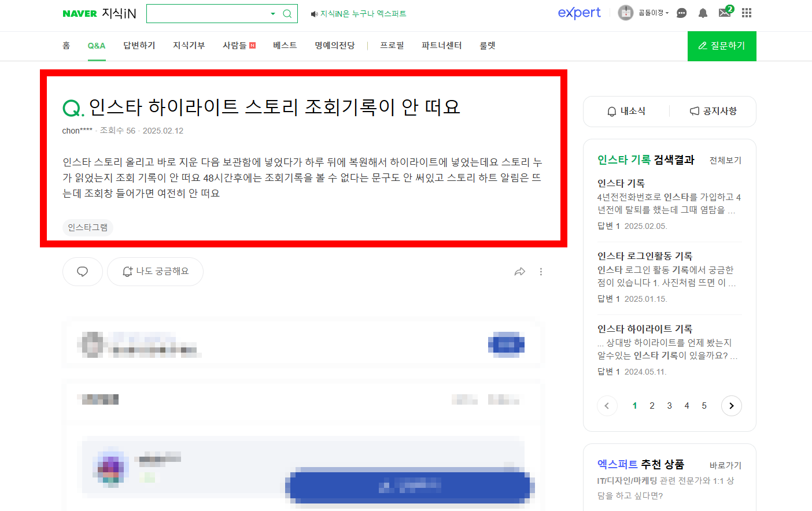812x511 pixels.
Task: Open the 인스타 기록 result
Action: 621,183
